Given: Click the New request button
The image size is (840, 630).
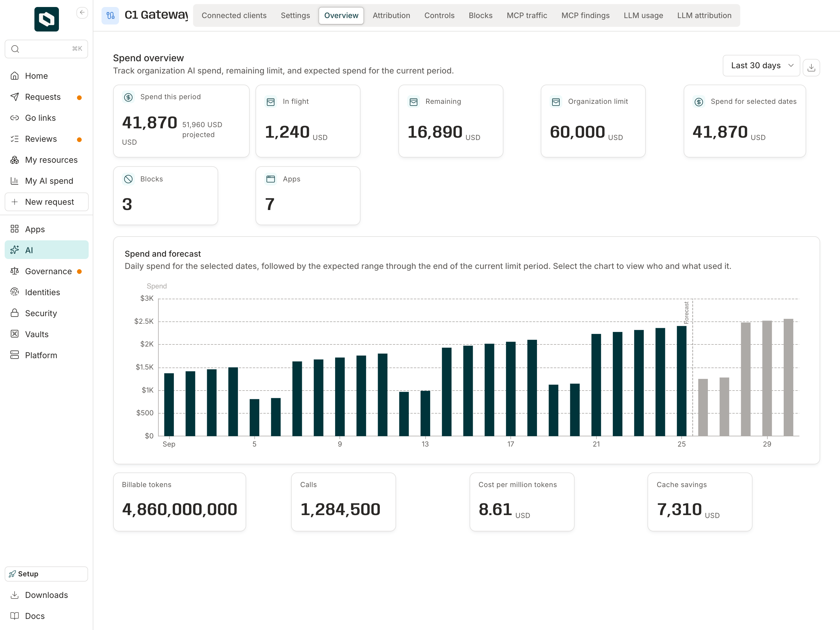Looking at the screenshot, I should tap(46, 202).
